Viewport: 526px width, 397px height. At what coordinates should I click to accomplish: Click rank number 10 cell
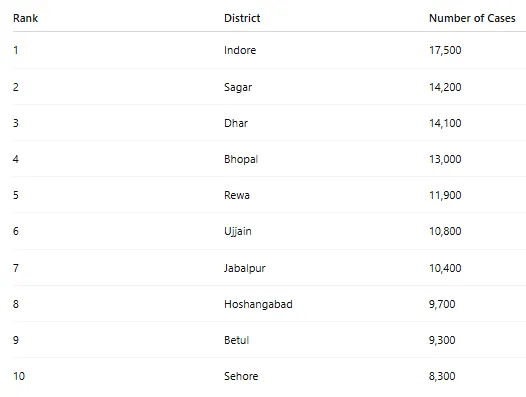(x=19, y=376)
